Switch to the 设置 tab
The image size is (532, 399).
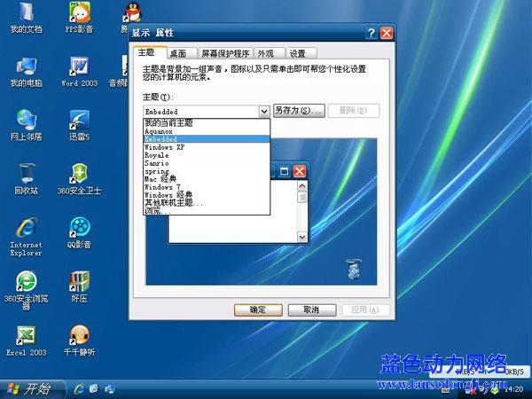[x=301, y=53]
